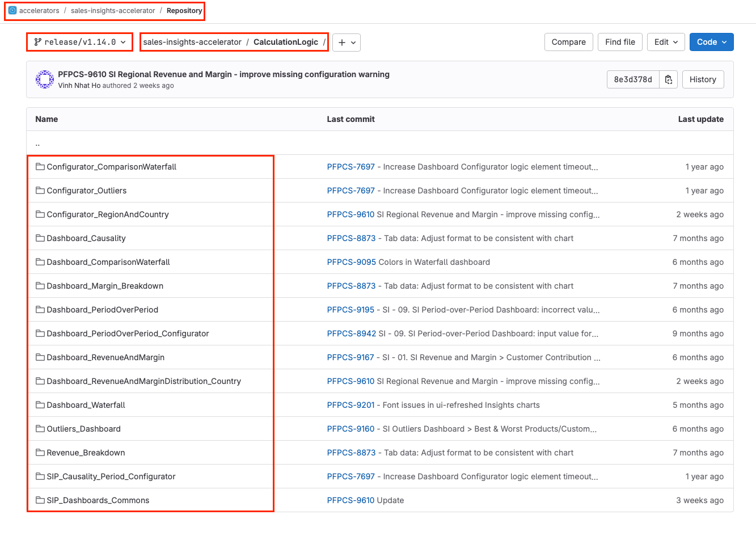Go to sales-insights-accelerator in top breadcrumb
Screen dimensions: 756x540
[113, 10]
